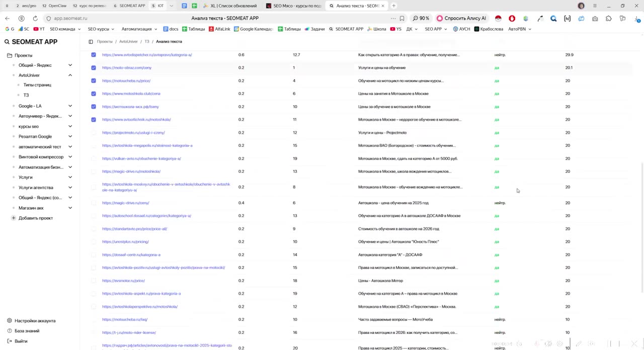Click the bookmark icon in the address bar
The width and height of the screenshot is (644, 350).
coord(401,19)
